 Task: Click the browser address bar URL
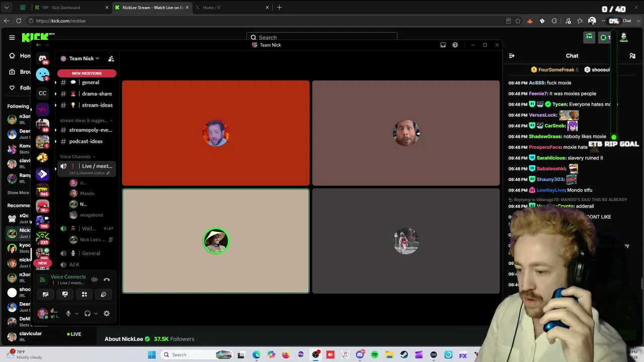point(61,21)
